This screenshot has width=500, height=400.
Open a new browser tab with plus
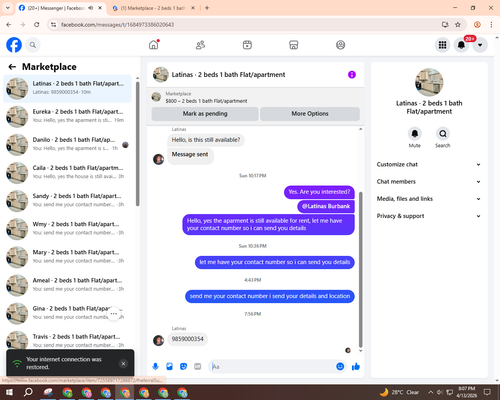coord(207,8)
